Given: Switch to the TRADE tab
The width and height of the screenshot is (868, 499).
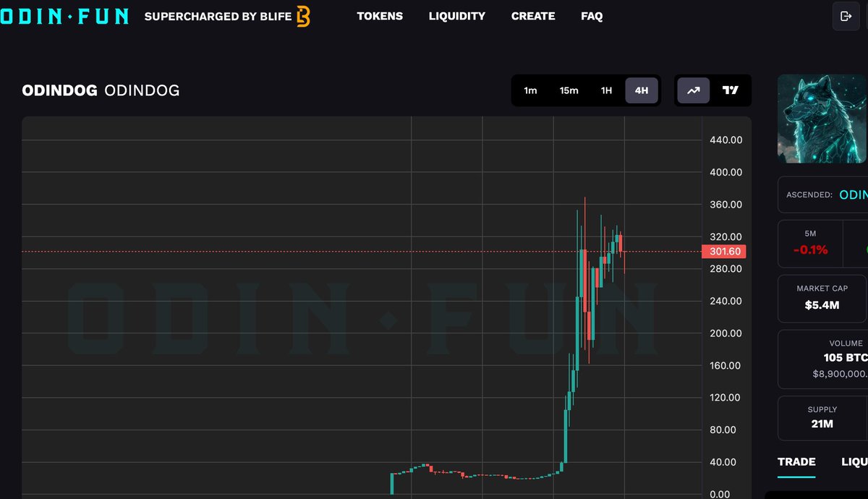Looking at the screenshot, I should coord(796,462).
